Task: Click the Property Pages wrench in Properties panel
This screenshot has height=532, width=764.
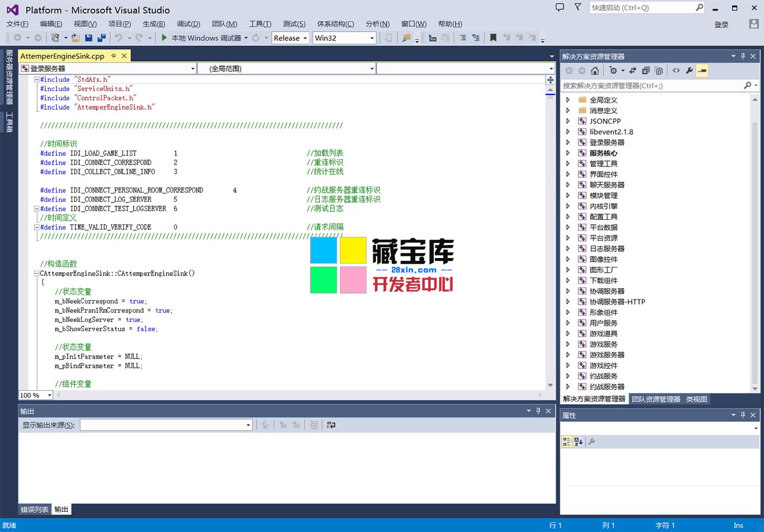Action: (x=592, y=441)
